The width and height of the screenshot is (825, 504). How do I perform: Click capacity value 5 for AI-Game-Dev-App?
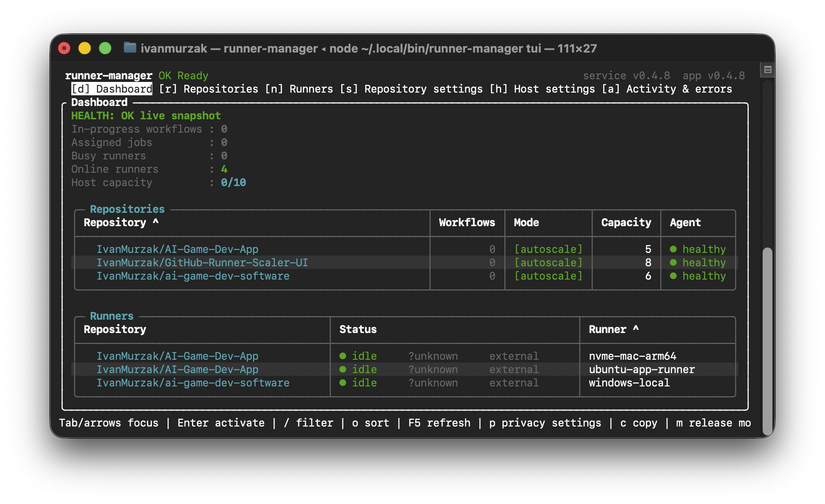click(x=648, y=249)
